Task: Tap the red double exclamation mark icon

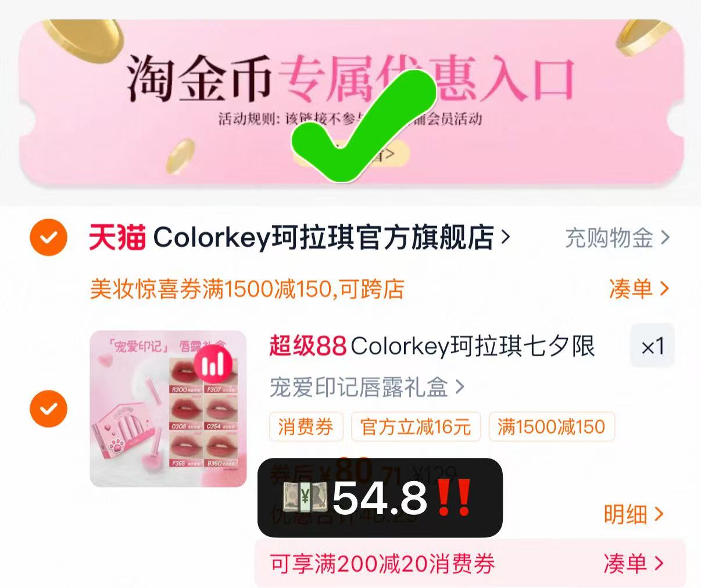Action: coord(454,498)
